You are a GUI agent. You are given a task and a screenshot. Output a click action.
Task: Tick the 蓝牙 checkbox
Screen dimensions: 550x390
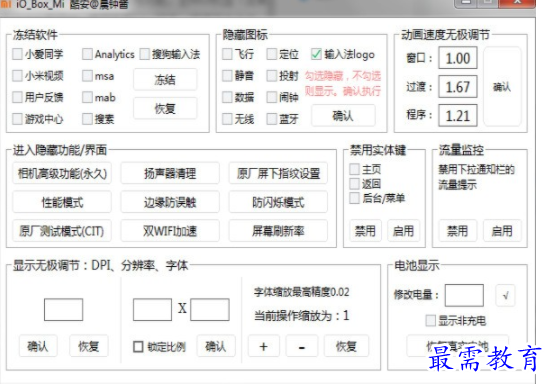click(271, 119)
